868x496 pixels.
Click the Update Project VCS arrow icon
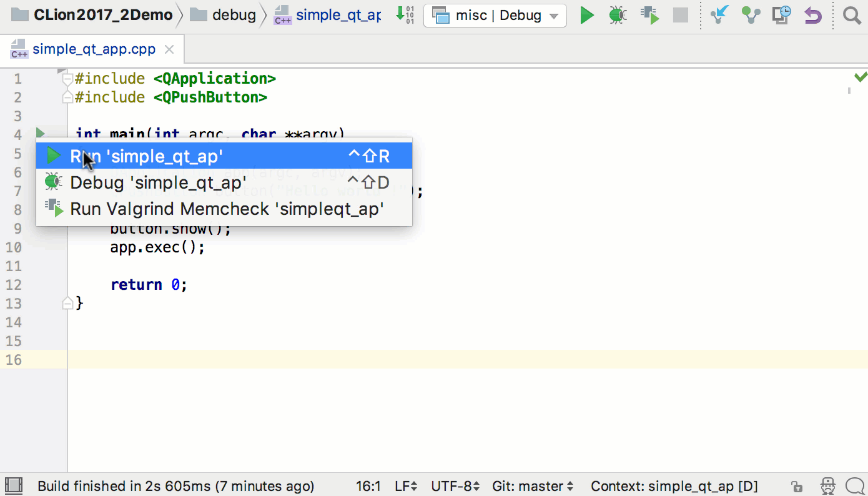pos(720,15)
